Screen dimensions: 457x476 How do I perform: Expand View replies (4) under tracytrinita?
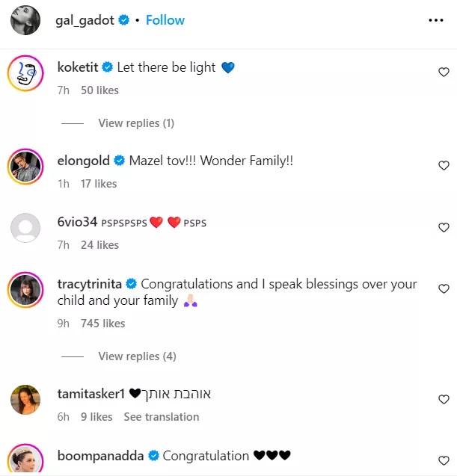coord(137,356)
